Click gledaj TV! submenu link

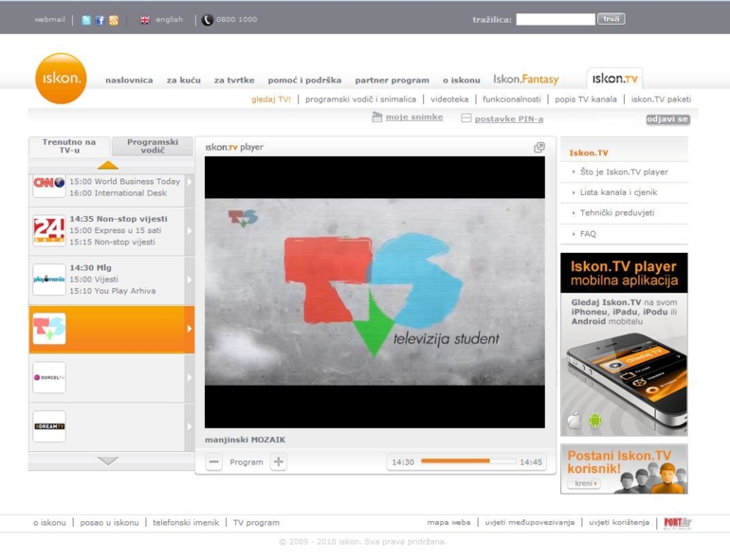pyautogui.click(x=271, y=99)
